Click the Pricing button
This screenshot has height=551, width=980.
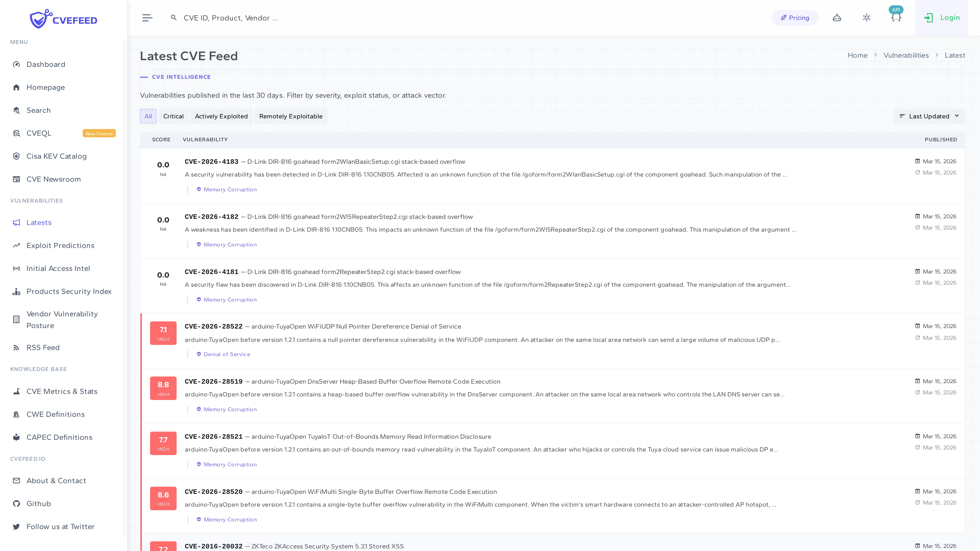pos(795,18)
